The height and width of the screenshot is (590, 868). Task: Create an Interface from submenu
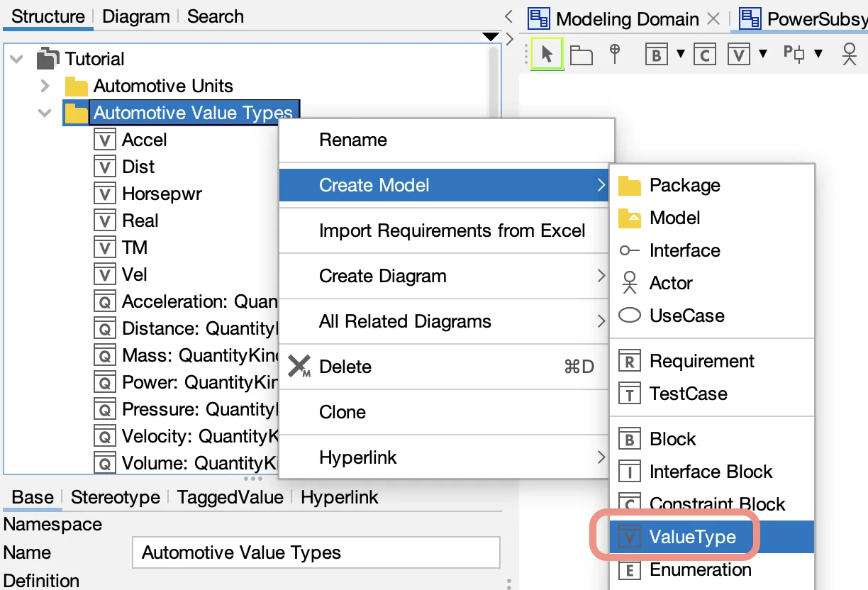click(x=712, y=250)
